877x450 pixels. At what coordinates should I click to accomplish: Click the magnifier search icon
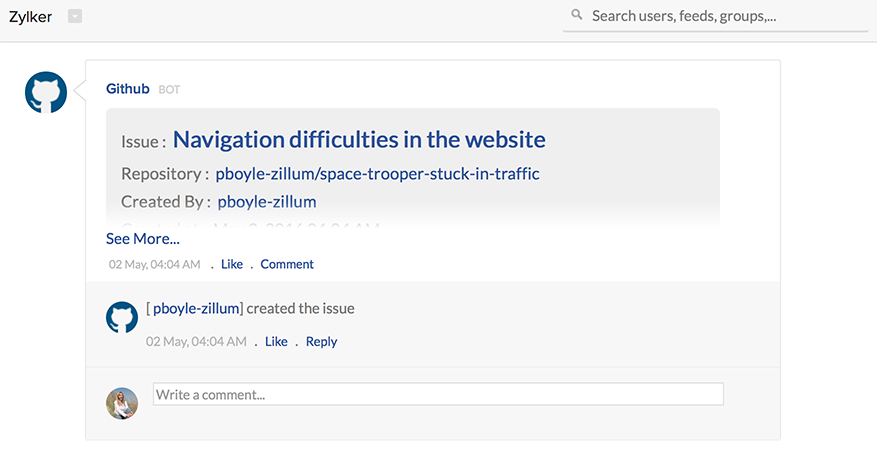coord(577,15)
